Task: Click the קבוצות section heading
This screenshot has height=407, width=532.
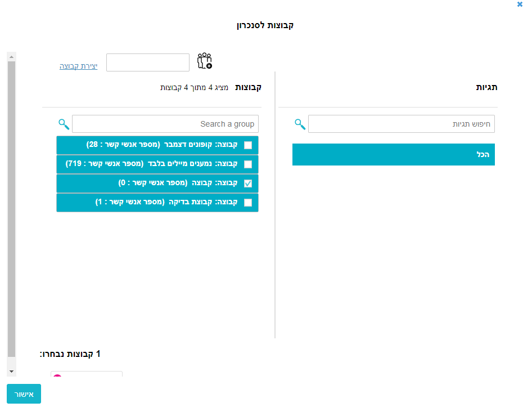Action: [249, 87]
